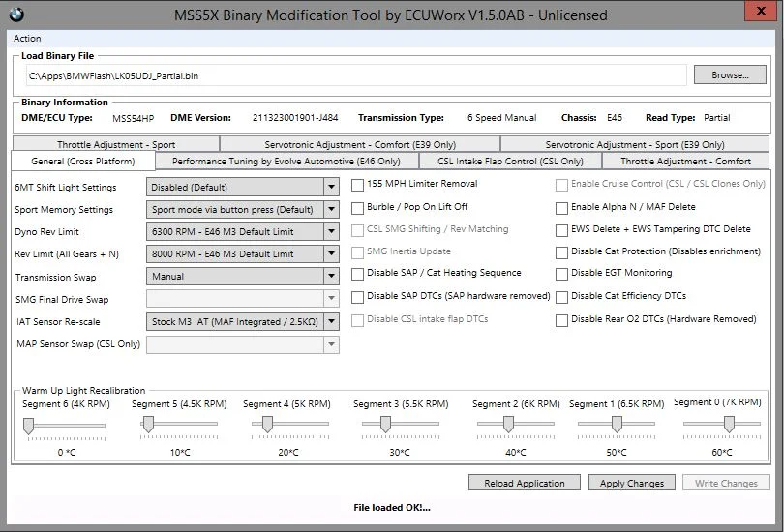This screenshot has width=784, height=532.
Task: Open Throttle Adjustment - Comfort tab
Action: pyautogui.click(x=685, y=162)
